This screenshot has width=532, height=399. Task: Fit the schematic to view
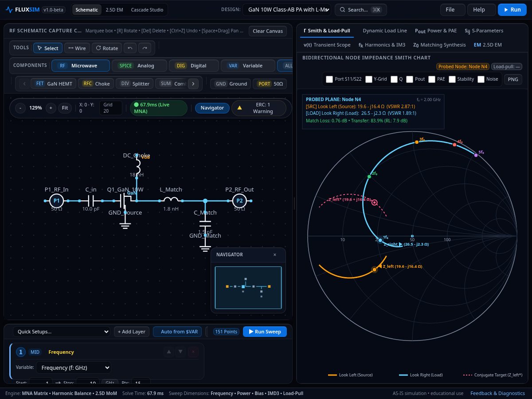pos(65,108)
